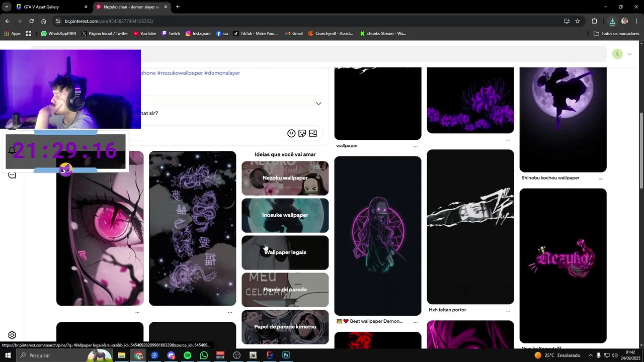This screenshot has height=362, width=644.
Task: Open more options for Hxh feitan portor
Action: [x=508, y=311]
